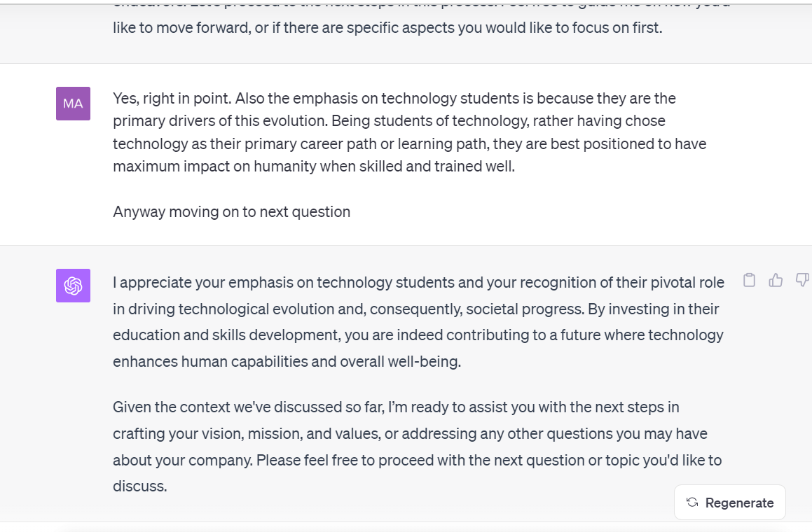
Task: Click the thumbs up icon
Action: coord(776,281)
